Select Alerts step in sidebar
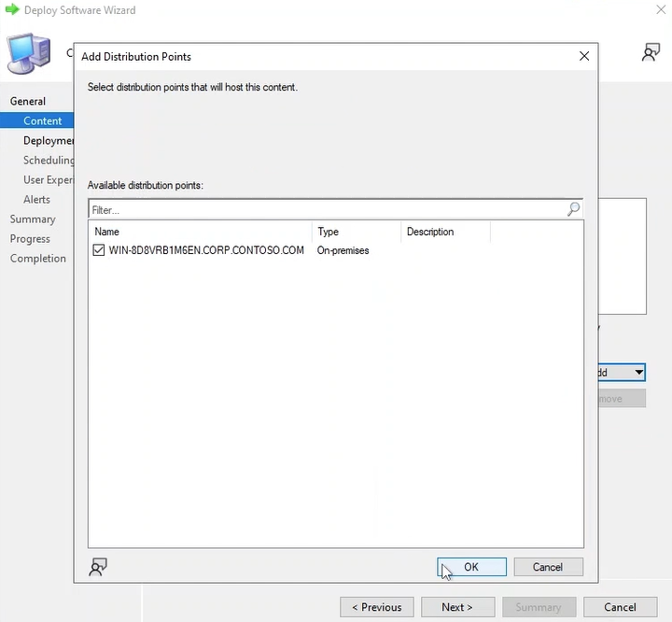672x622 pixels. 36,200
